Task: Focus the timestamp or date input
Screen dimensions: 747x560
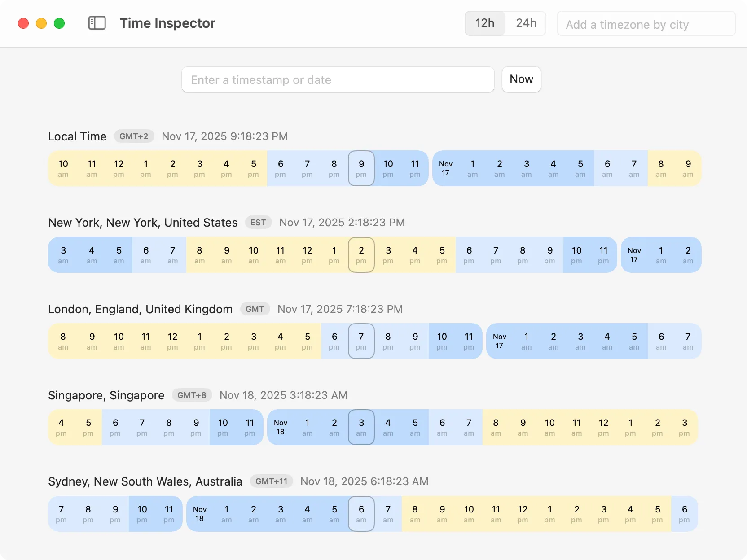Action: tap(338, 80)
